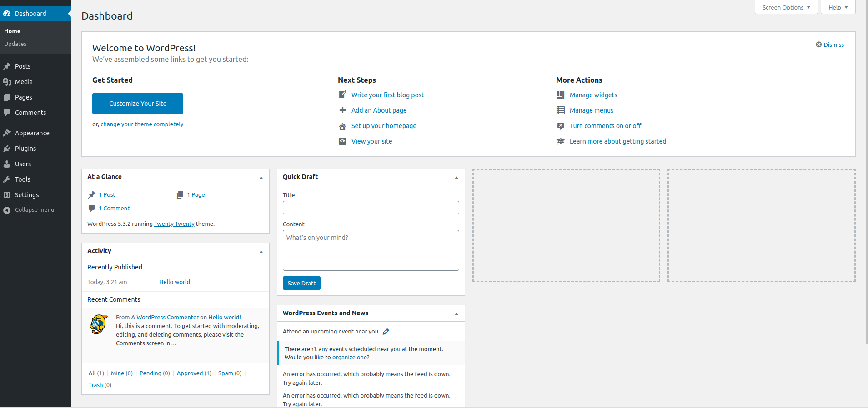Screen dimensions: 868x408
Task: Click the Comments bubble icon in sidebar
Action: 7,113
